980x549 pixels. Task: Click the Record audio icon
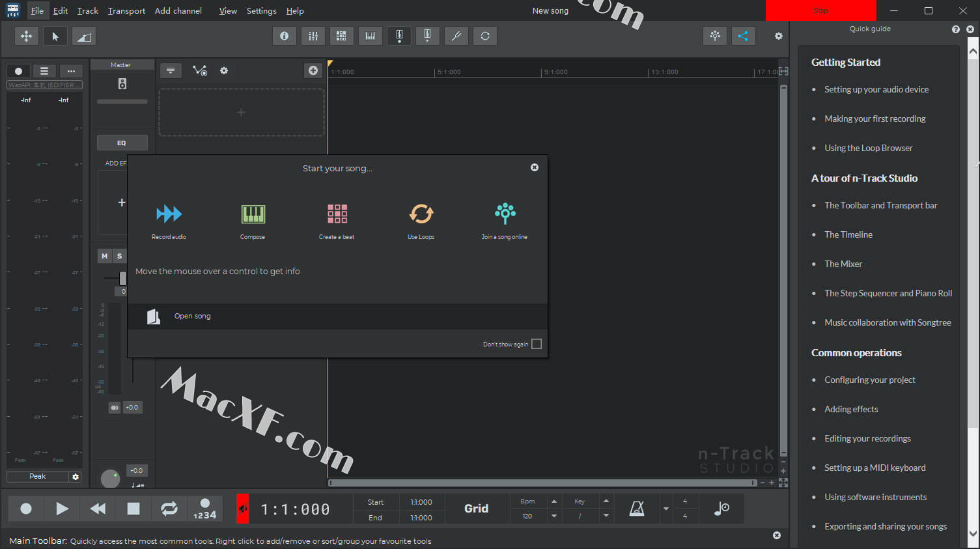pyautogui.click(x=169, y=214)
